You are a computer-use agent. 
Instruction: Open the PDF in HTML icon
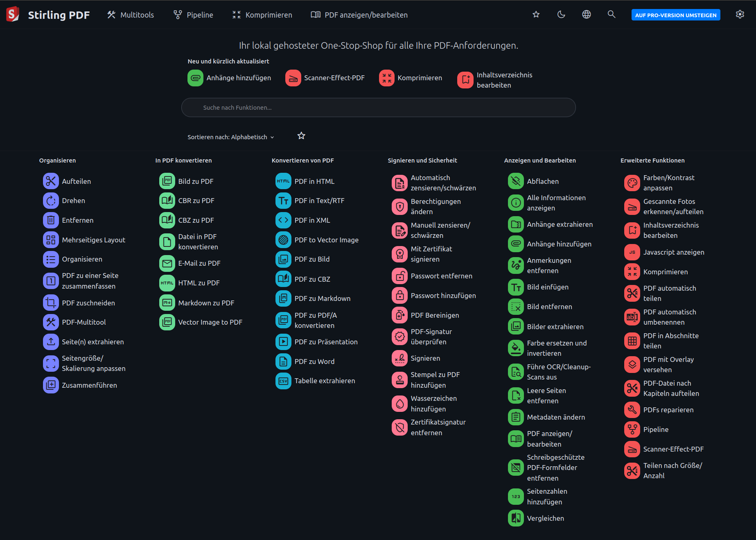tap(283, 181)
